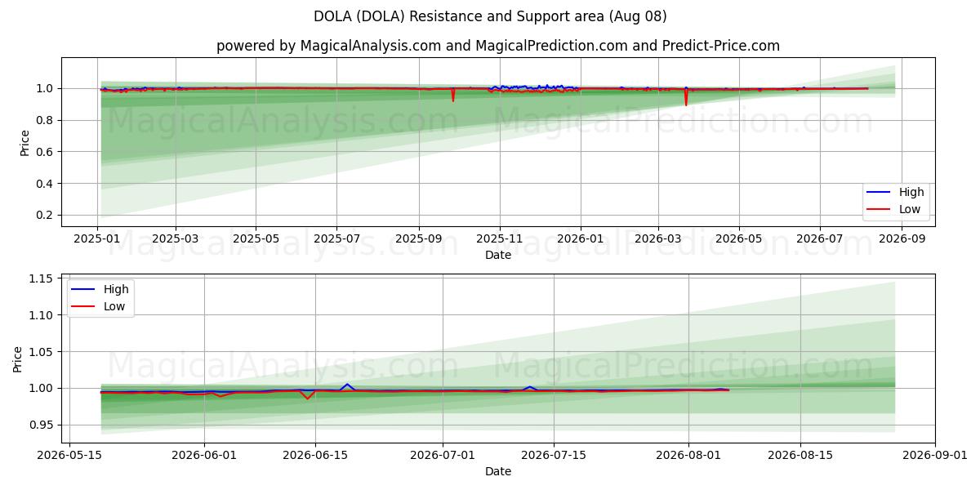Image resolution: width=980 pixels, height=490 pixels.
Task: Click the '2026-05-15' tick label on bottom chart
Action: [69, 456]
